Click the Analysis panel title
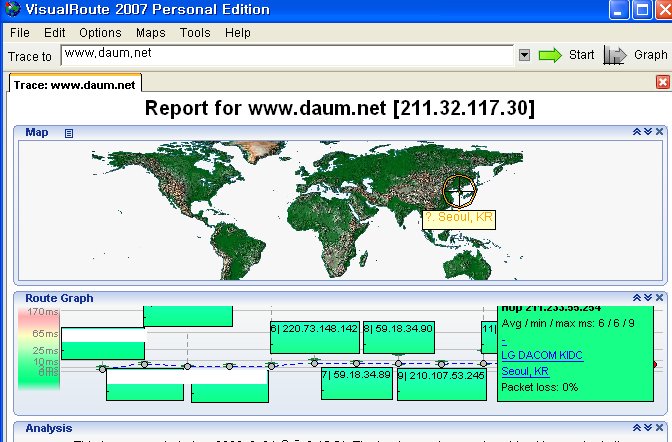The image size is (672, 442). tap(48, 428)
